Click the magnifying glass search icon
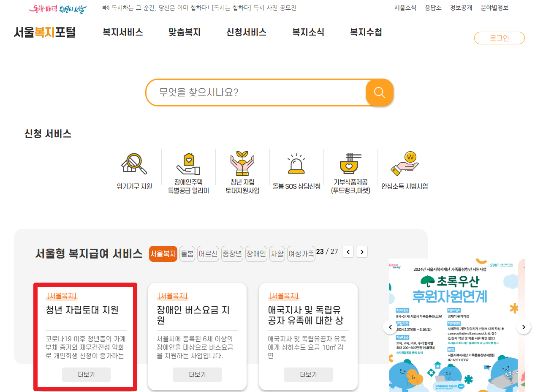The image size is (554, 392). (379, 93)
